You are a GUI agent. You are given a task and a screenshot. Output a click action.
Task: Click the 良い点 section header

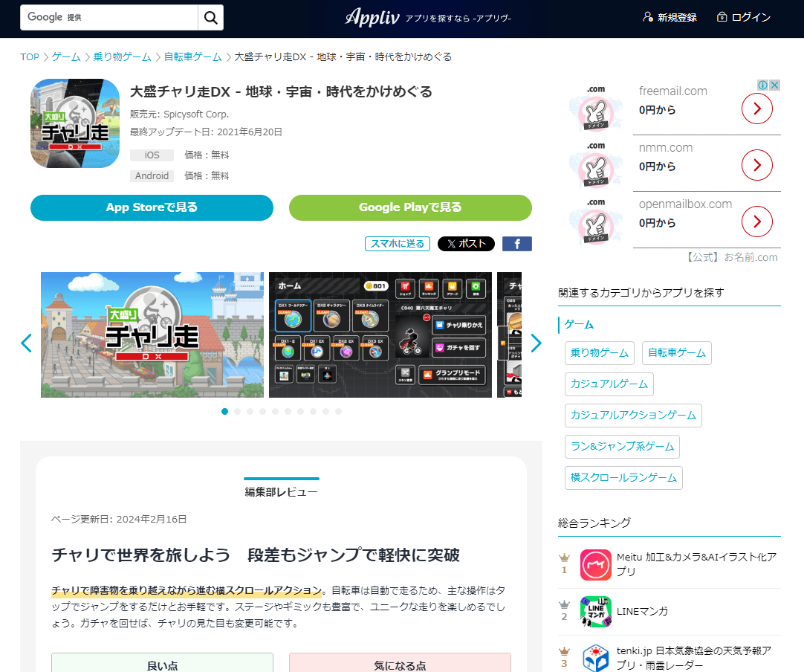(162, 663)
